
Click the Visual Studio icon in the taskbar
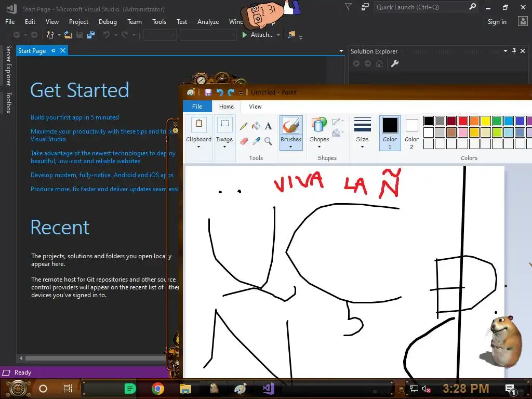[268, 389]
